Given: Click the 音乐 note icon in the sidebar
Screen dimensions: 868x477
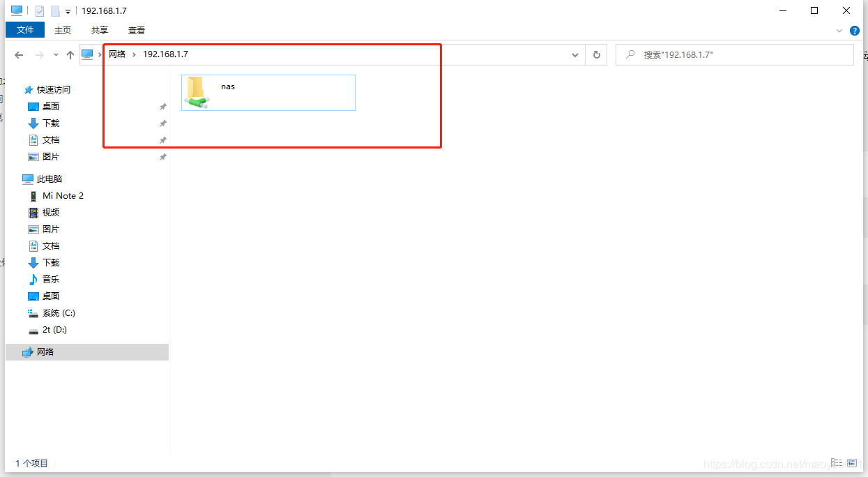Looking at the screenshot, I should click(33, 279).
